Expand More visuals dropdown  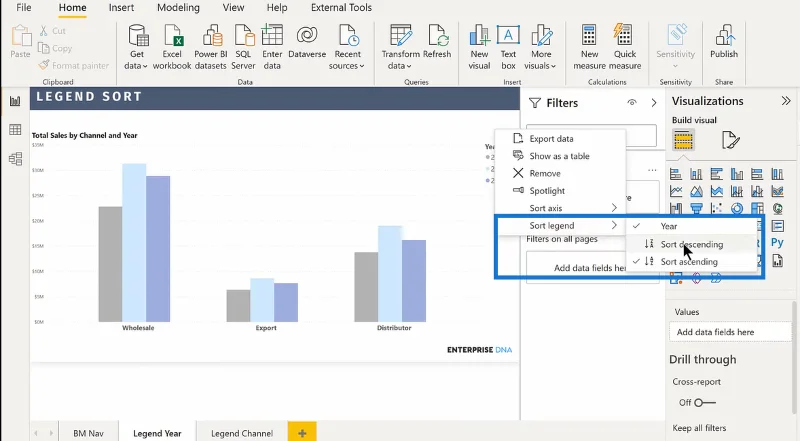pyautogui.click(x=553, y=66)
